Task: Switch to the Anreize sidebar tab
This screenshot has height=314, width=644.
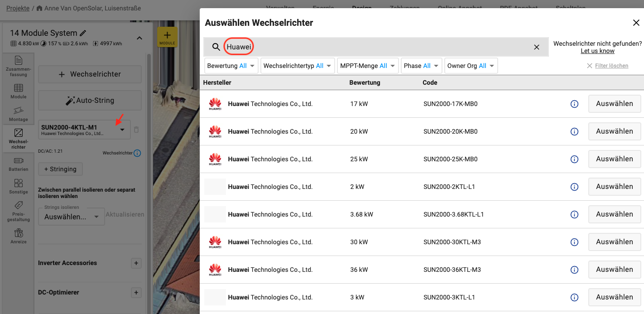Action: point(19,236)
